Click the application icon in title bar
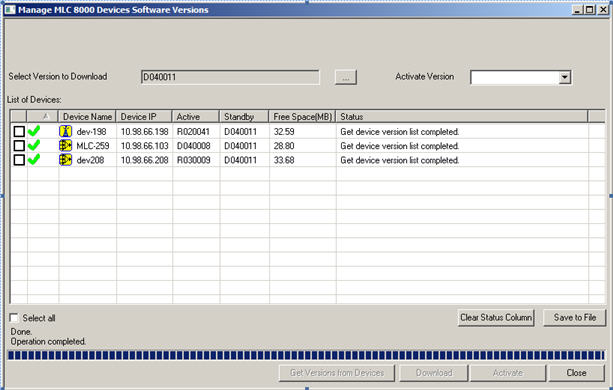The height and width of the screenshot is (390, 613). tap(10, 9)
